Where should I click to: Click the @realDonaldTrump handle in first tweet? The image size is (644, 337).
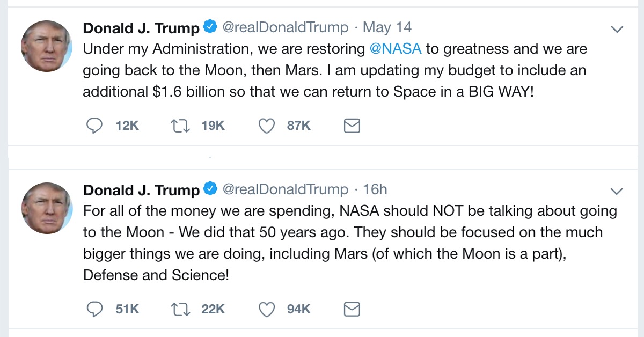[x=285, y=27]
